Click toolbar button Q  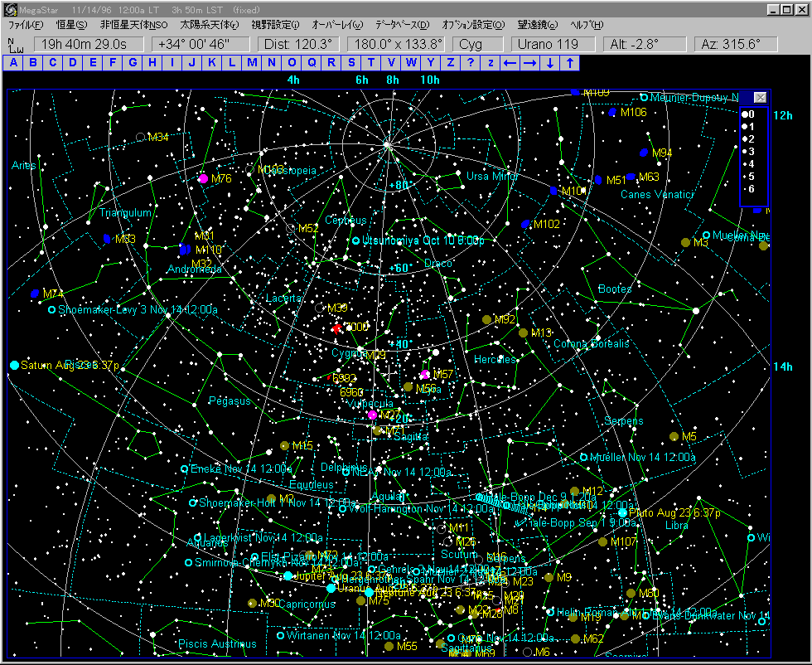[312, 63]
